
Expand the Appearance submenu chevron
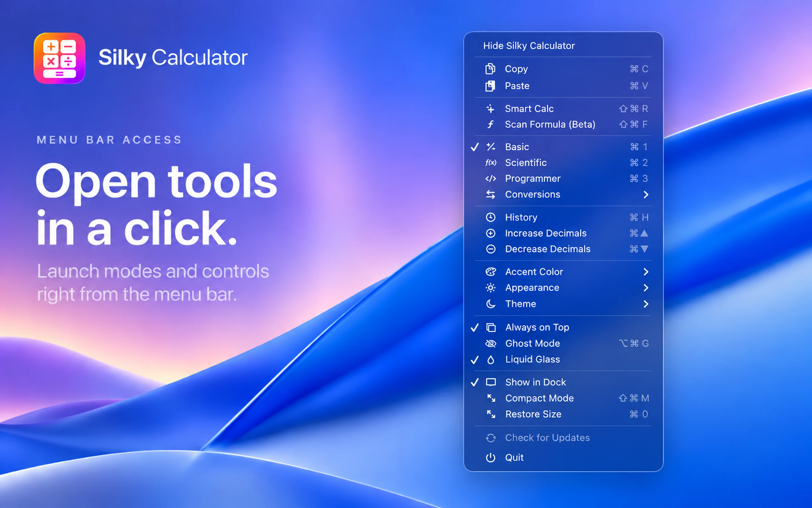(646, 288)
